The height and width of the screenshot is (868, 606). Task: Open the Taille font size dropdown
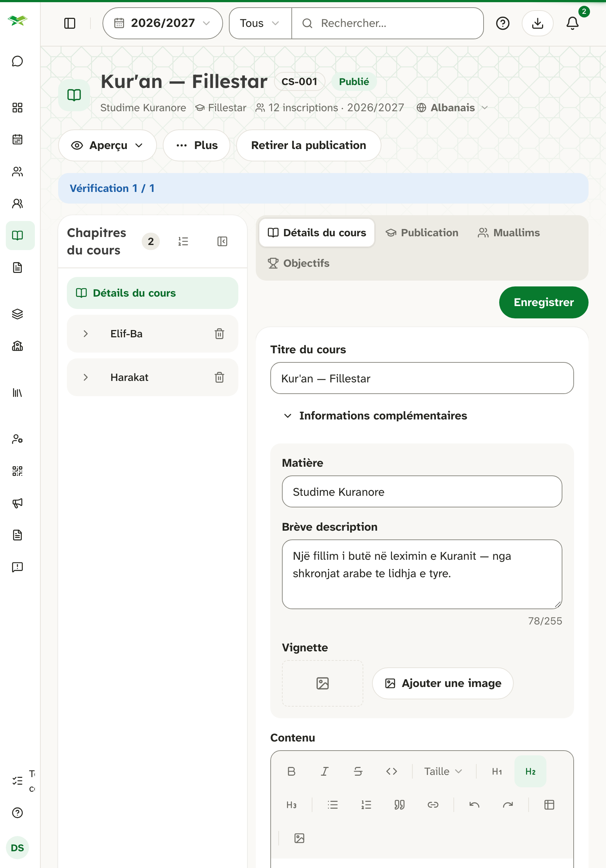coord(443,771)
